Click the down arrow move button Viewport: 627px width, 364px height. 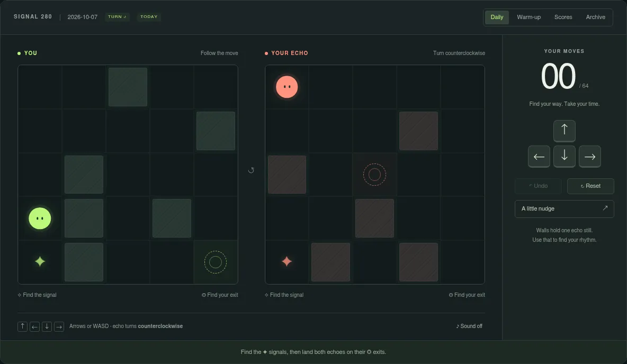click(564, 156)
